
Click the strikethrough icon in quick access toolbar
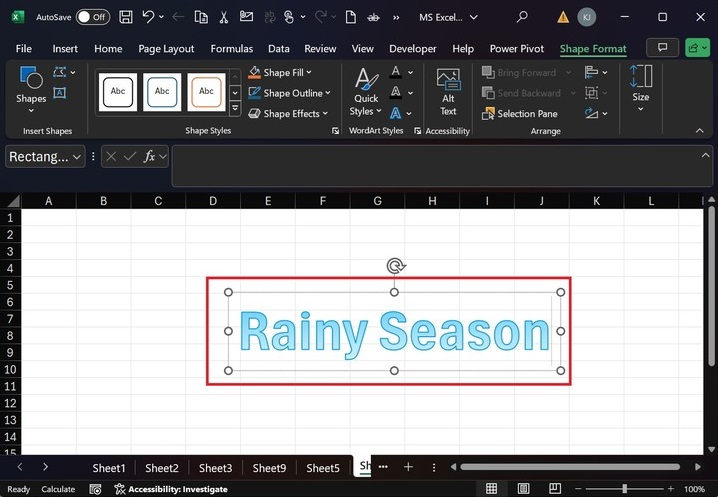[373, 17]
